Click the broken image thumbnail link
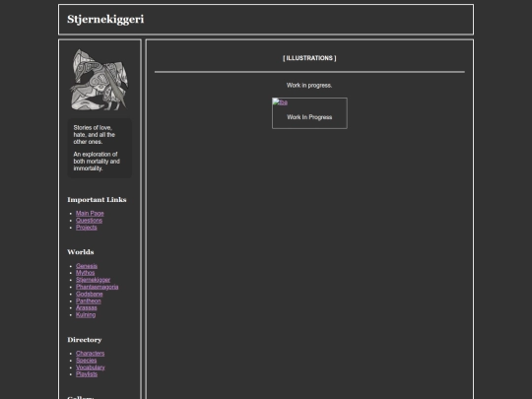The image size is (532, 399). [x=280, y=102]
